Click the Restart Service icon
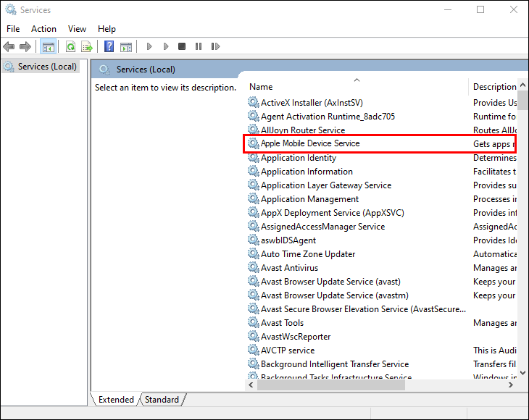529x420 pixels. [215, 46]
